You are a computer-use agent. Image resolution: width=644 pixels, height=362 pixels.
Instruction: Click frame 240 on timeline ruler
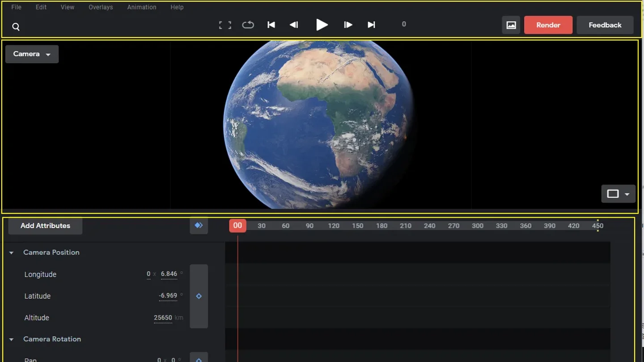tap(429, 226)
